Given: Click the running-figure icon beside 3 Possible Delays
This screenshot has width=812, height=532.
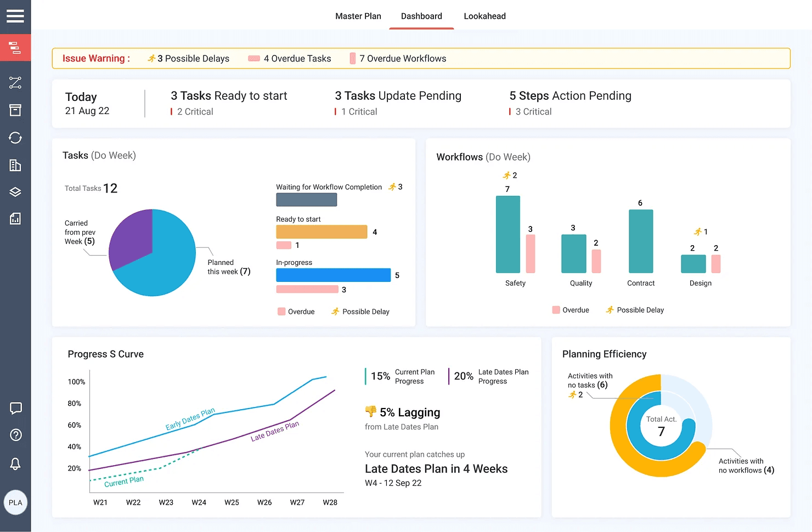Looking at the screenshot, I should coord(151,58).
